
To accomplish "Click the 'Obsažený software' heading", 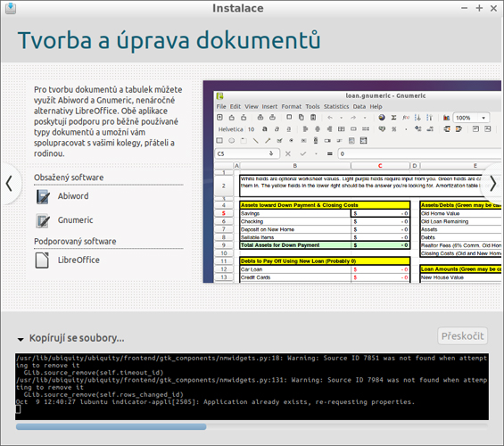I will click(69, 178).
